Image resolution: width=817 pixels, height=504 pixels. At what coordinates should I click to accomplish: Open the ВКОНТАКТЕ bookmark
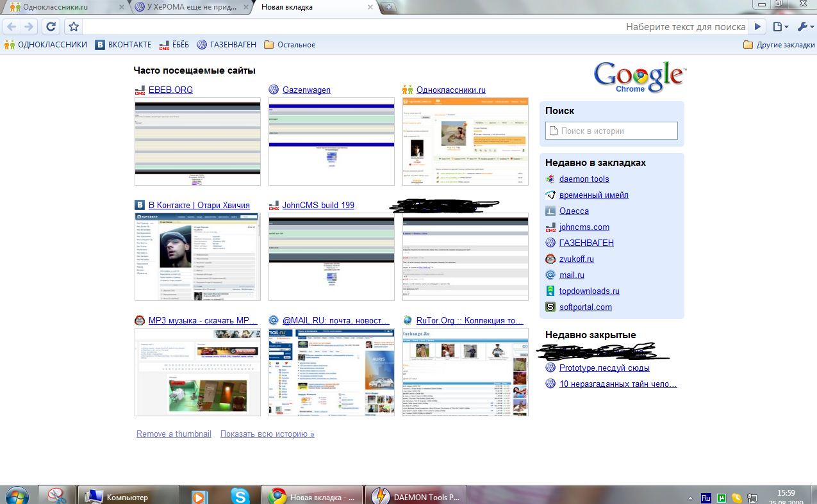[124, 45]
